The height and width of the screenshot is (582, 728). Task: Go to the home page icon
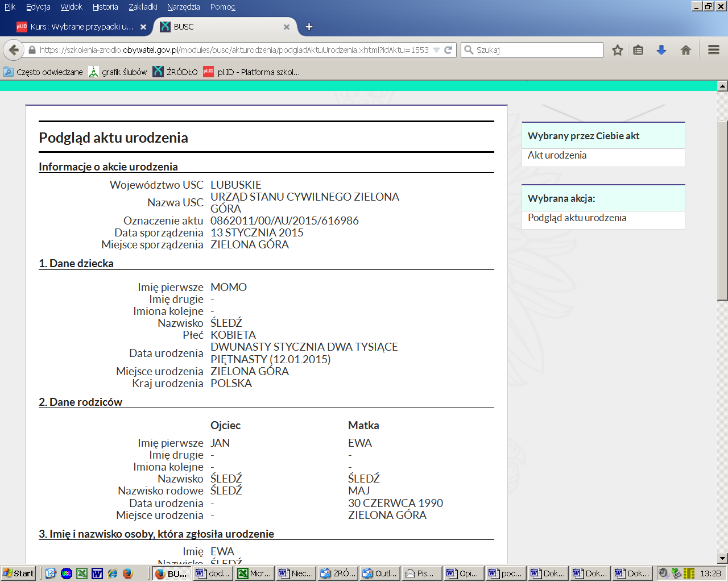pos(686,50)
